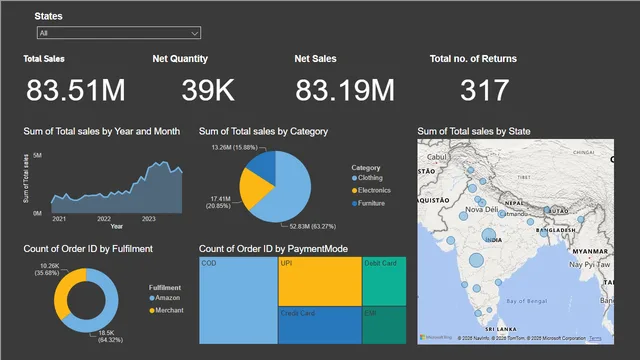Click the Count of Order ID by PaymentMode title
This screenshot has width=640, height=360.
click(x=273, y=249)
